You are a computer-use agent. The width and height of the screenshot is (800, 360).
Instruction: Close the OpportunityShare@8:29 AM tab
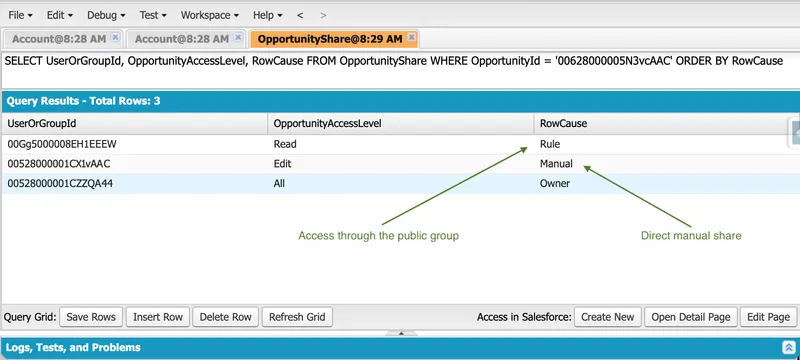pyautogui.click(x=412, y=37)
